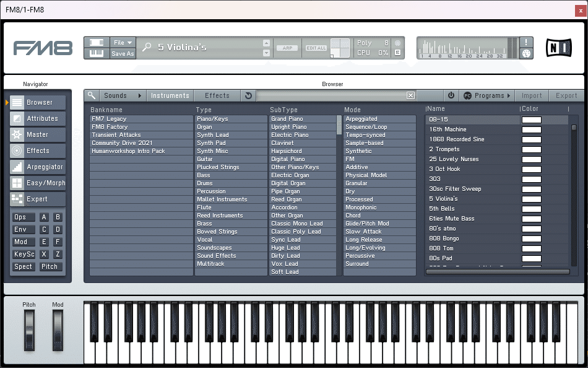Click the Export button
This screenshot has width=588, height=368.
(x=566, y=96)
